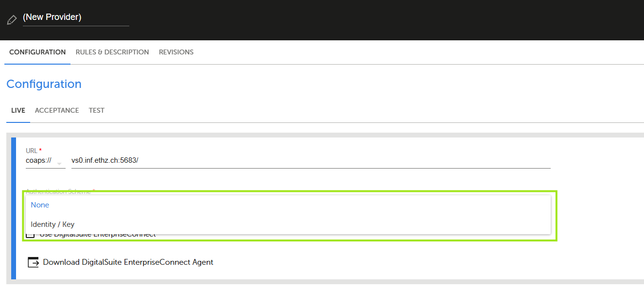Open the coaps:// protocol dropdown
The image size is (644, 291).
(45, 160)
